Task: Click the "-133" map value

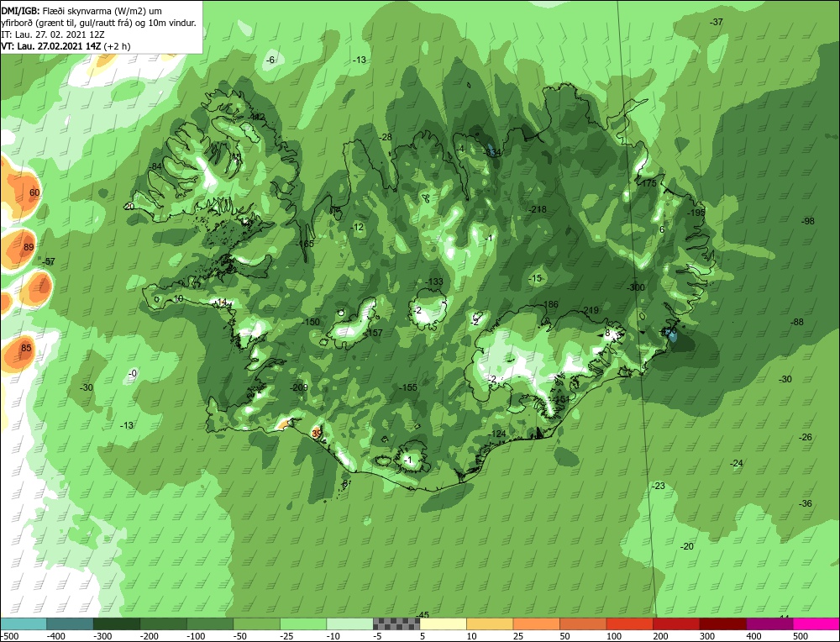Action: pos(434,282)
